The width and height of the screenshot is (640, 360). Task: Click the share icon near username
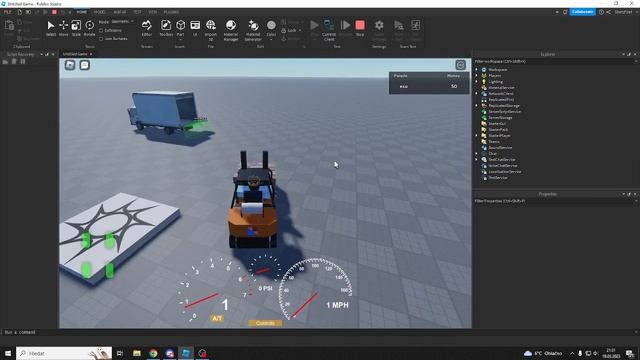click(x=609, y=12)
